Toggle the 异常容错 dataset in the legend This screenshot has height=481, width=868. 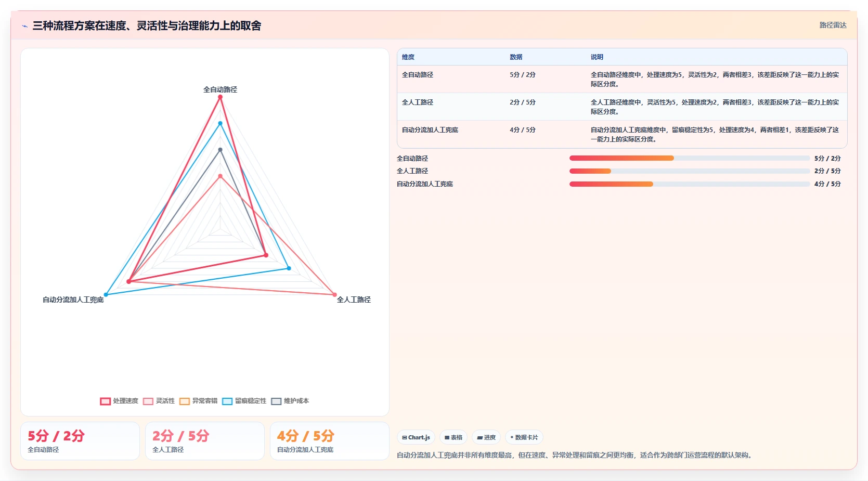click(x=198, y=401)
